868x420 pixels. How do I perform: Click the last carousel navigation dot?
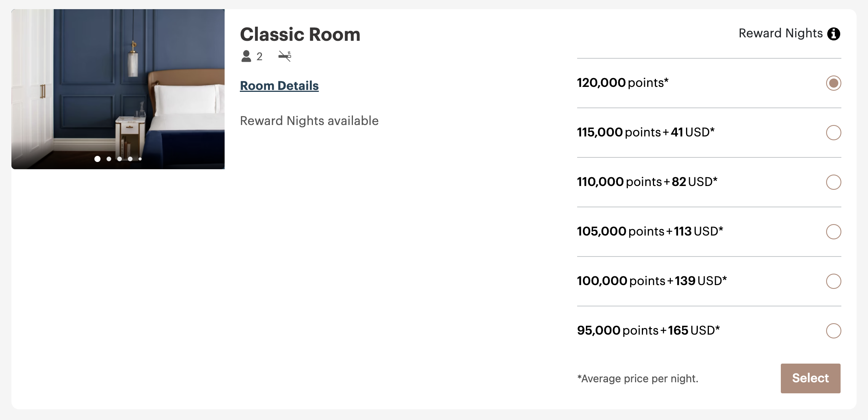click(x=140, y=159)
